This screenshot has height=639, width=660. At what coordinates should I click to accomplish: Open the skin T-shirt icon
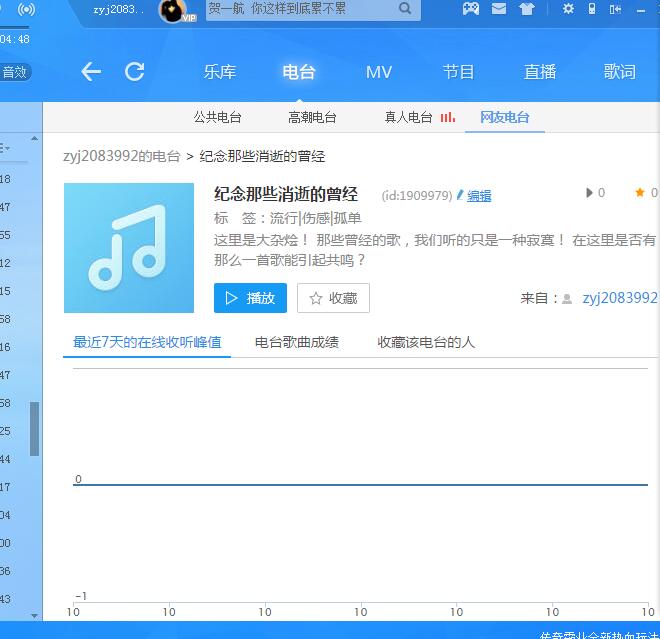[527, 8]
